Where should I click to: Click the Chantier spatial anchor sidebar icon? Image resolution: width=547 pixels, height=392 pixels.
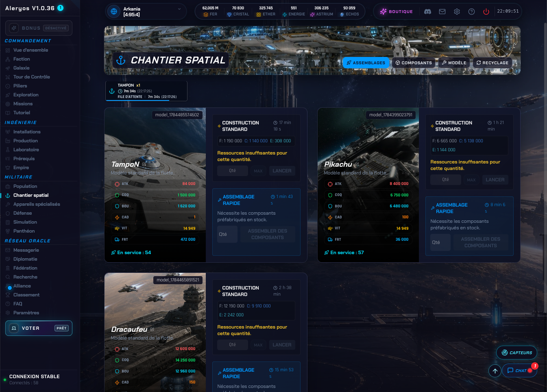coord(8,196)
